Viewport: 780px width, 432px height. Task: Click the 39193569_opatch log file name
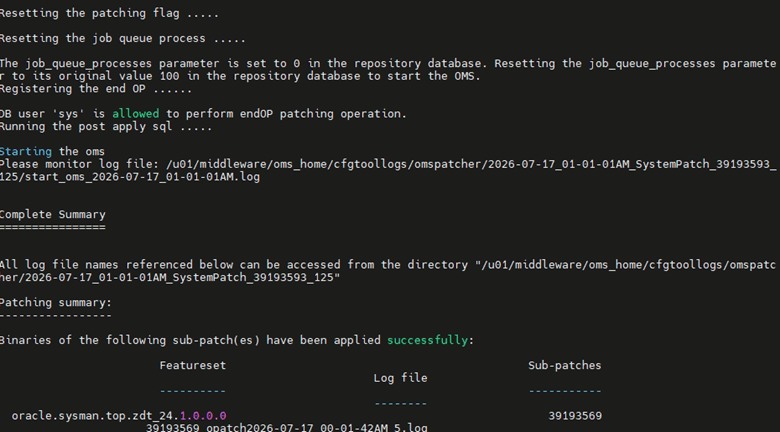(287, 428)
